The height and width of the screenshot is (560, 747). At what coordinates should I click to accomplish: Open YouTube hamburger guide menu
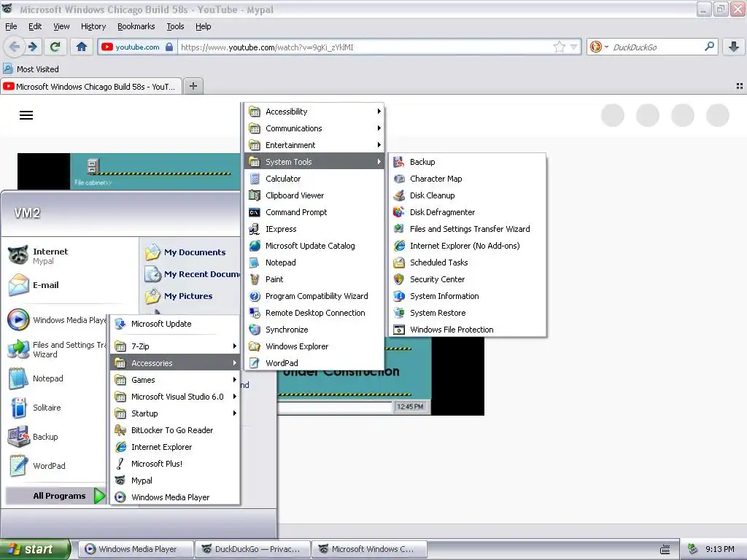(26, 115)
